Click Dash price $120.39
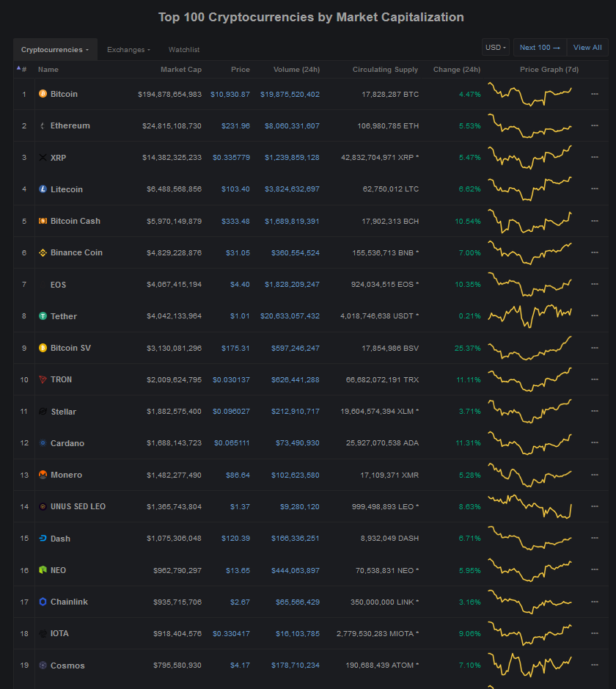The width and height of the screenshot is (616, 689). [235, 539]
